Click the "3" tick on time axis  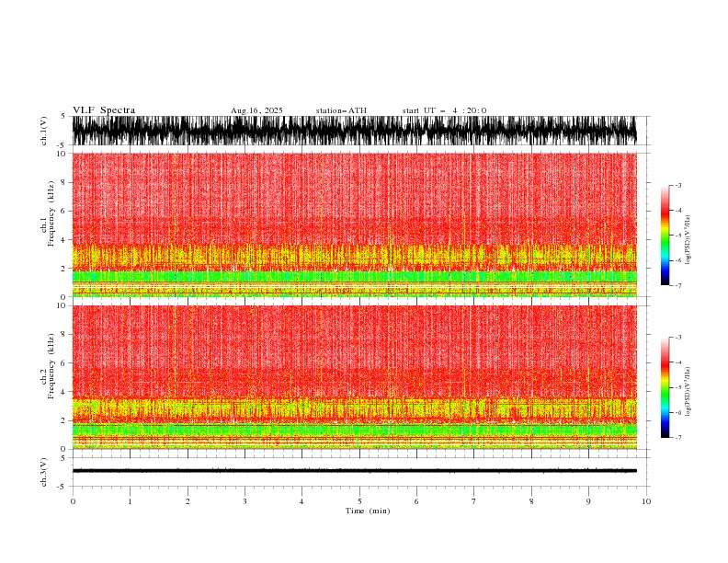click(245, 501)
